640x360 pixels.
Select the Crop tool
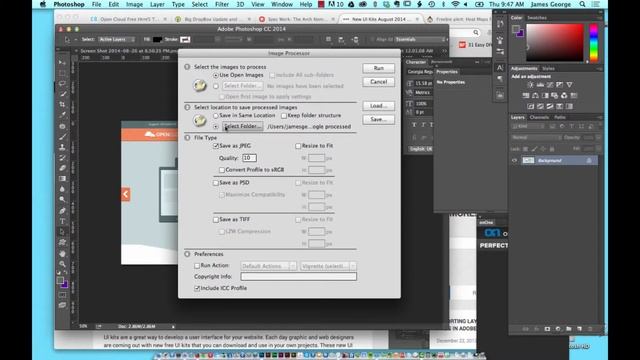click(x=62, y=104)
